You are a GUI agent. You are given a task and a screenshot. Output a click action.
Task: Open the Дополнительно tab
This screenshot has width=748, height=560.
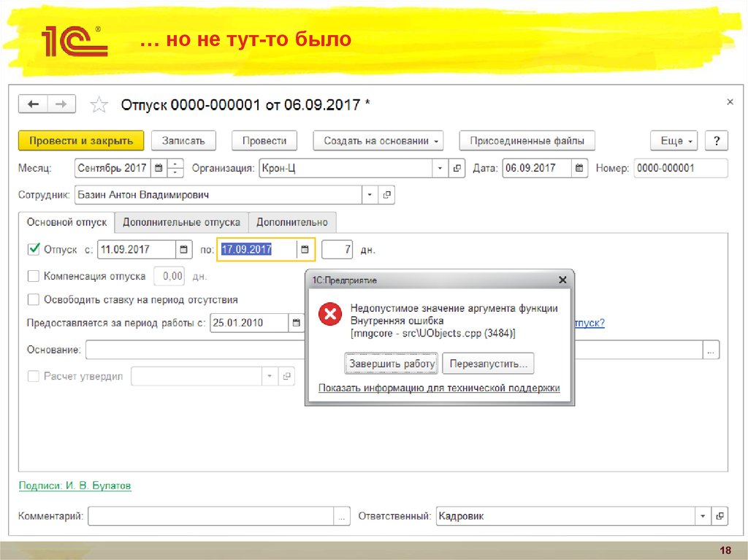pos(293,222)
